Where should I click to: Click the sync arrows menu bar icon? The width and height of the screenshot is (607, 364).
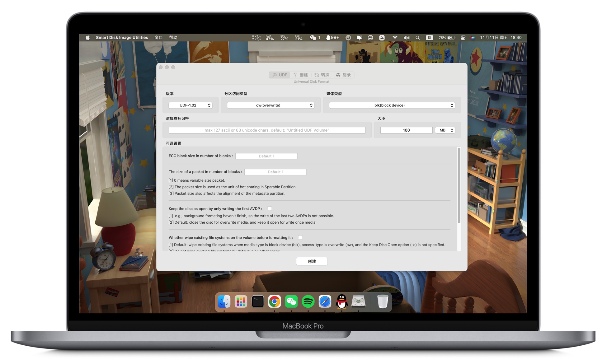pos(370,38)
